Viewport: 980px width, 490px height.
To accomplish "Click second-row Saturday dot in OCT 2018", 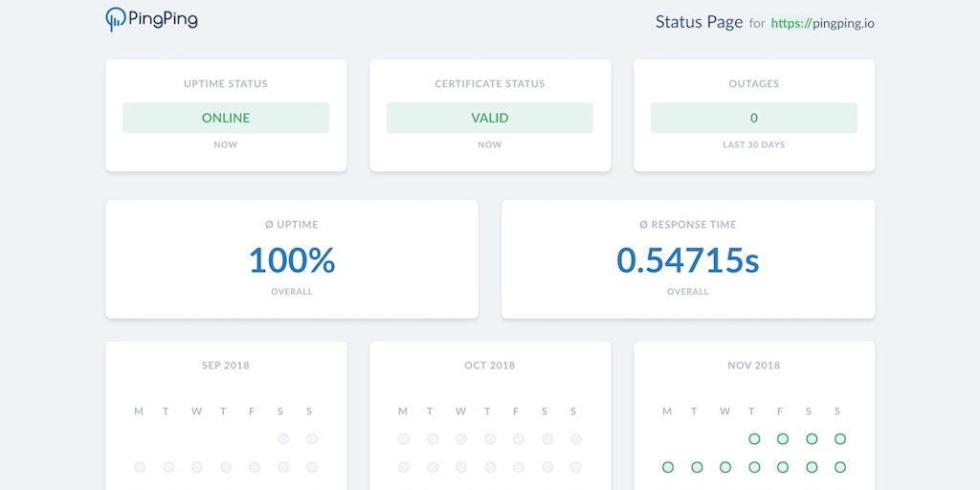I will (547, 467).
